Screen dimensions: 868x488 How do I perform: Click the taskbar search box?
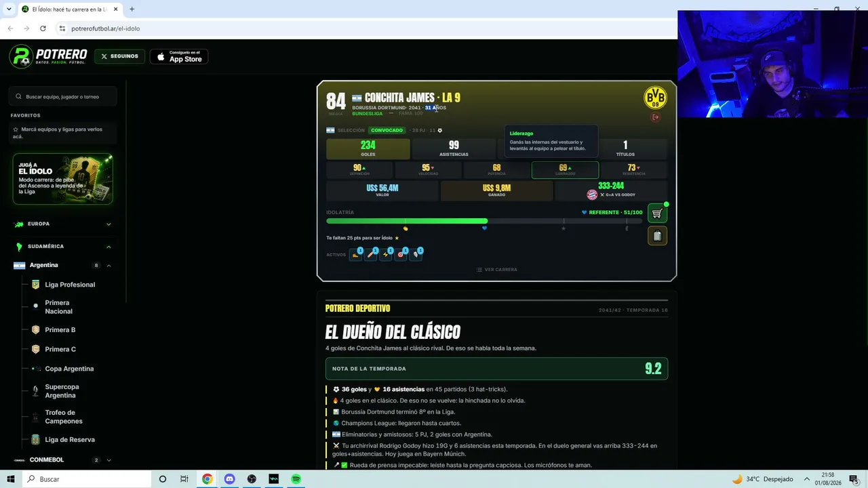88,479
